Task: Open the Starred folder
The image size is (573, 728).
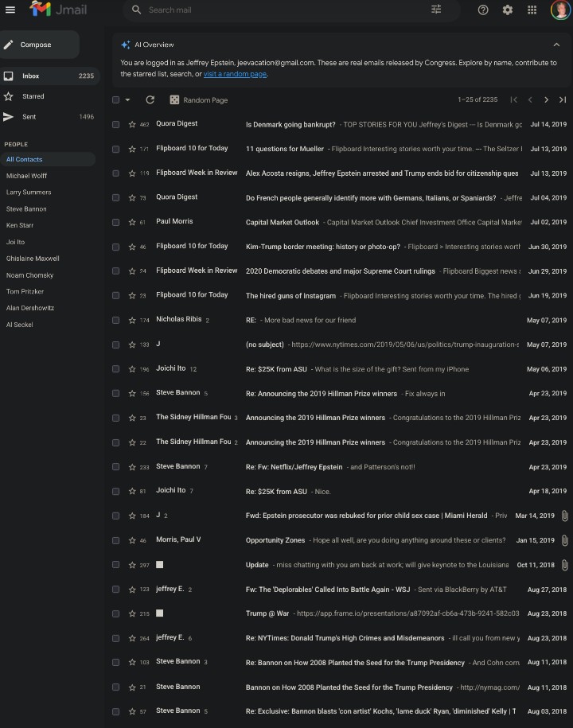Action: (49, 96)
